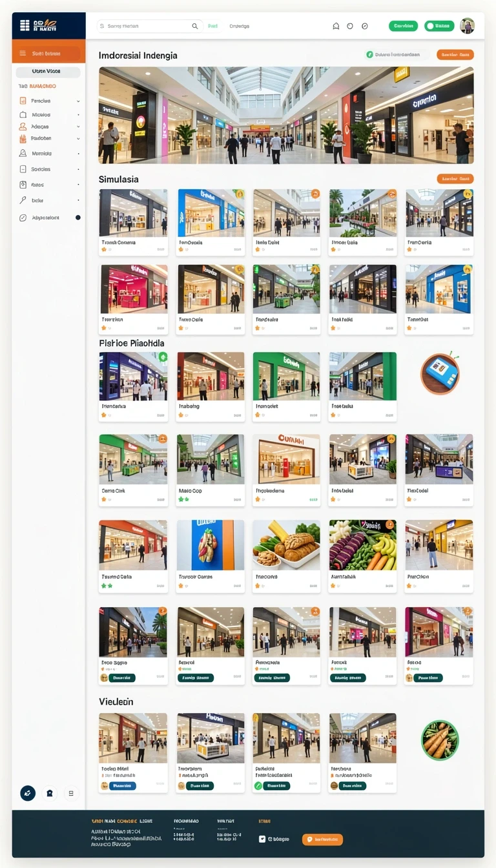This screenshot has width=496, height=868.
Task: Expand the chevron on the fourth sidebar row with the gift icon
Action: [x=78, y=138]
